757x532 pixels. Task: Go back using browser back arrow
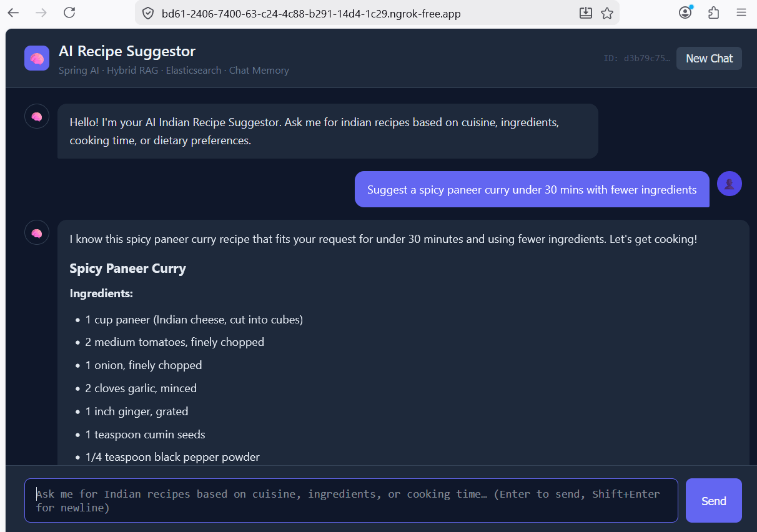point(13,12)
